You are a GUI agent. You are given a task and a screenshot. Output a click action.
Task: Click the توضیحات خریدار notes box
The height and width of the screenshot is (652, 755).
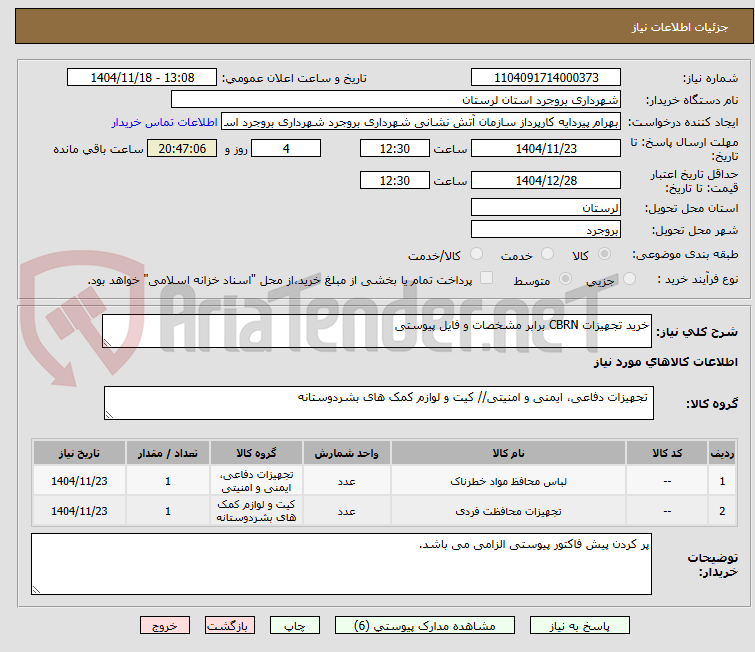(x=341, y=564)
